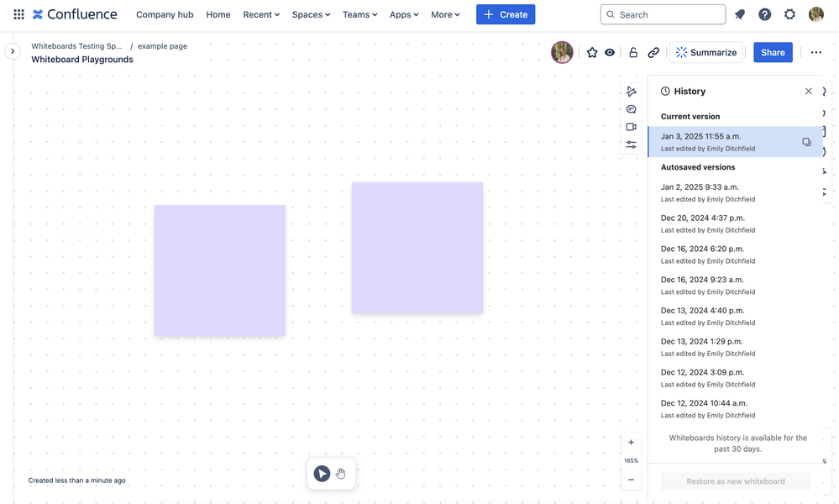Star this whiteboard
Screen dimensions: 839x504
click(x=592, y=52)
